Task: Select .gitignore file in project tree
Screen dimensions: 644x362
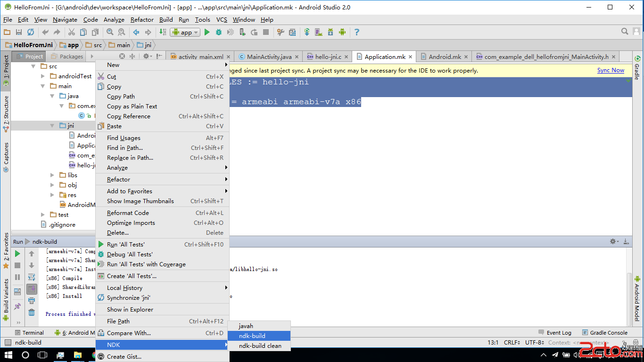Action: pyautogui.click(x=58, y=225)
